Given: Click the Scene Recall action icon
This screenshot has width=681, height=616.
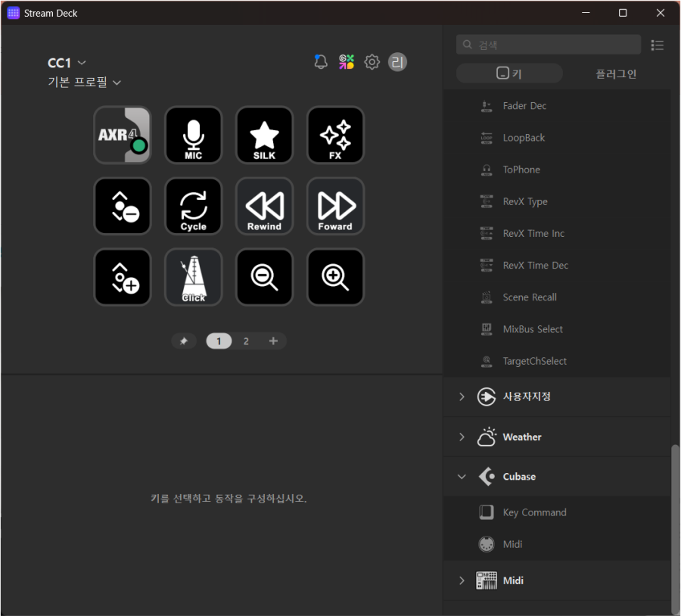Looking at the screenshot, I should (487, 297).
